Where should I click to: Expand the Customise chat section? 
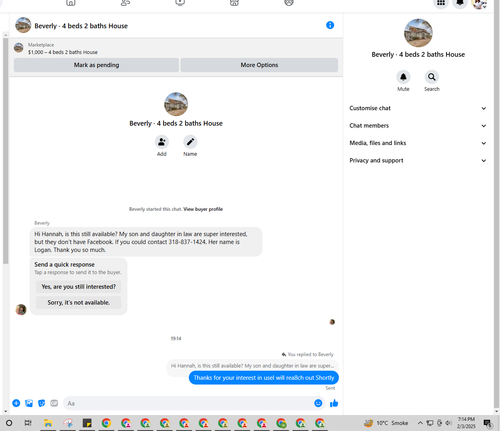tap(418, 108)
